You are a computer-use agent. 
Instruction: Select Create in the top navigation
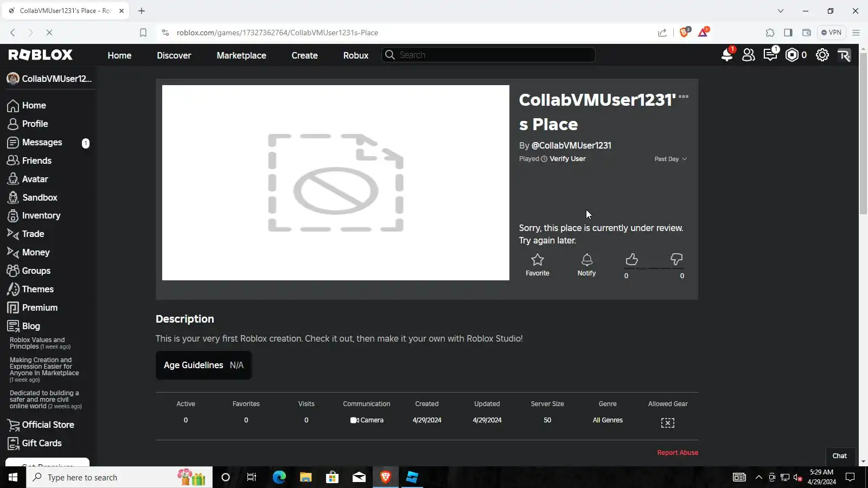pos(305,55)
